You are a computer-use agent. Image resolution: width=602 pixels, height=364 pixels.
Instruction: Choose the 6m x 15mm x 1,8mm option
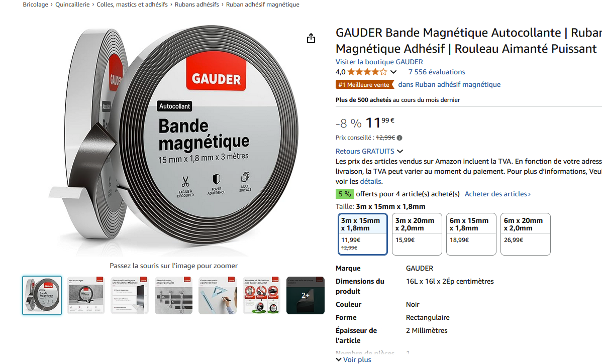pos(471,234)
